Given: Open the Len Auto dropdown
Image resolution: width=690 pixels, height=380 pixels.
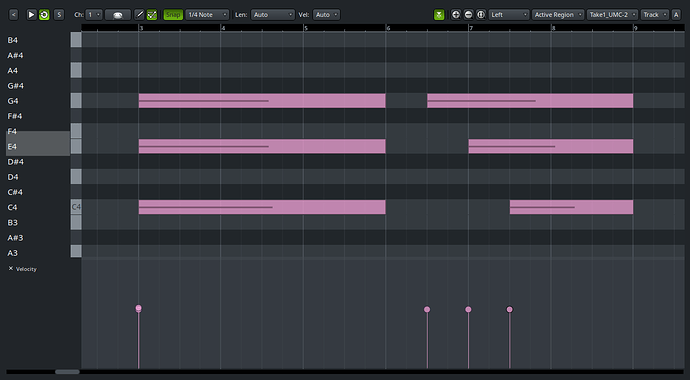Looking at the screenshot, I should point(273,15).
